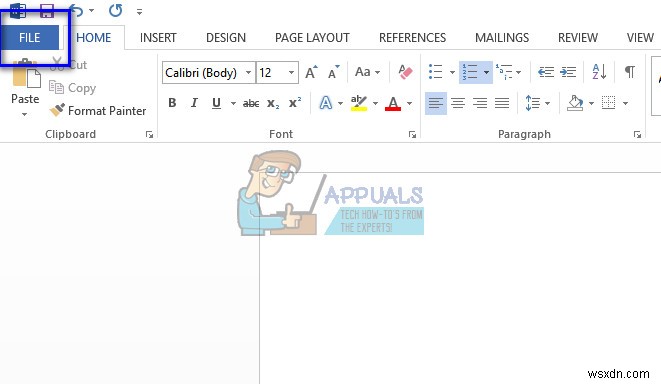Image resolution: width=661 pixels, height=384 pixels.
Task: Switch to the HOME tab
Action: (94, 38)
